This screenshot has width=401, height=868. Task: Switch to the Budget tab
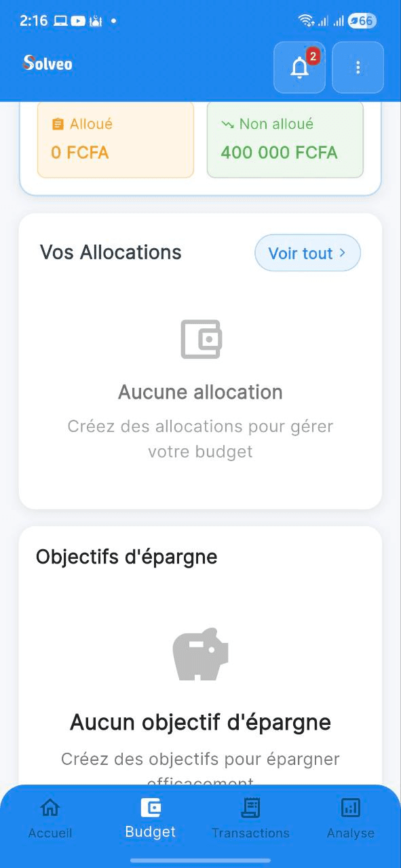click(149, 817)
